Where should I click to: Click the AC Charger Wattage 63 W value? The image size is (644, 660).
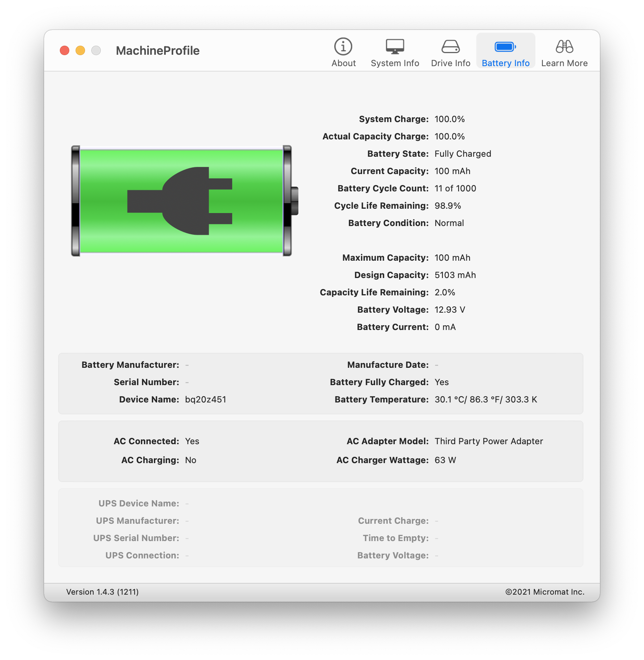(445, 460)
